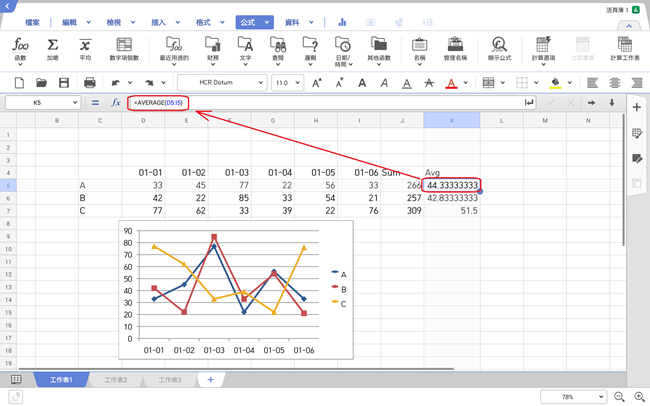The height and width of the screenshot is (406, 650).
Task: Open the 日期/時間 date and time functions
Action: 343,51
